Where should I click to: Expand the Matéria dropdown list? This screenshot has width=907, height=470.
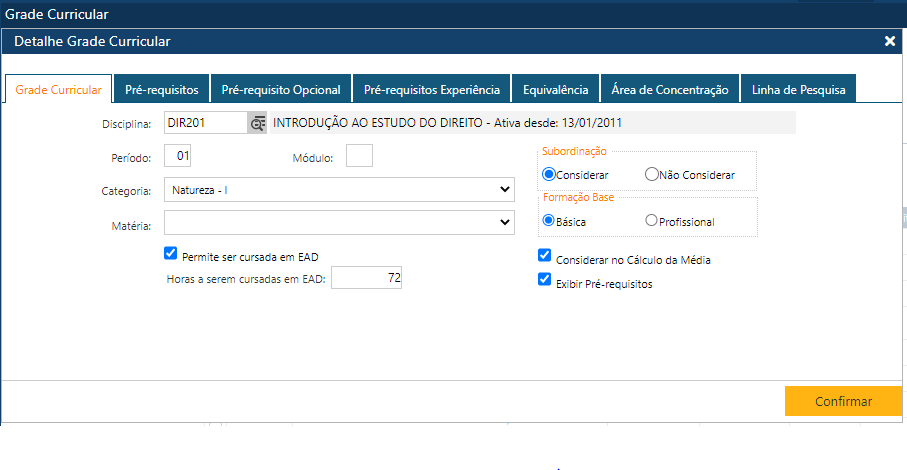pos(338,223)
